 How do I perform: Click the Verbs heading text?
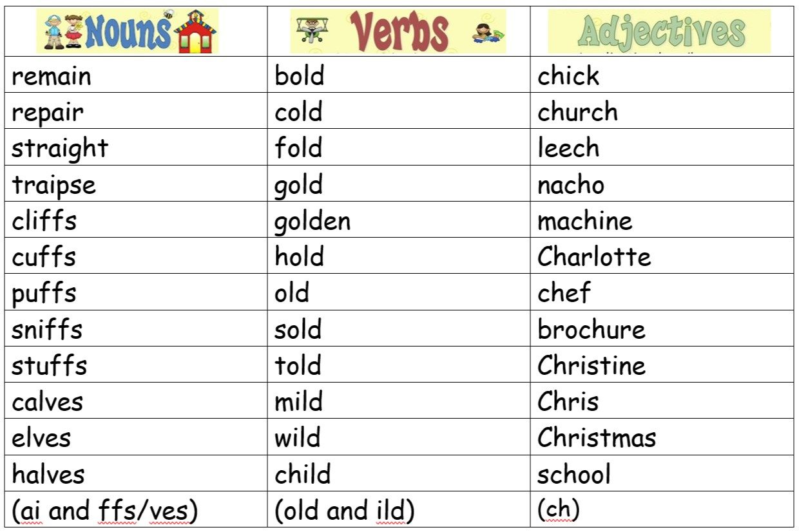tap(400, 32)
